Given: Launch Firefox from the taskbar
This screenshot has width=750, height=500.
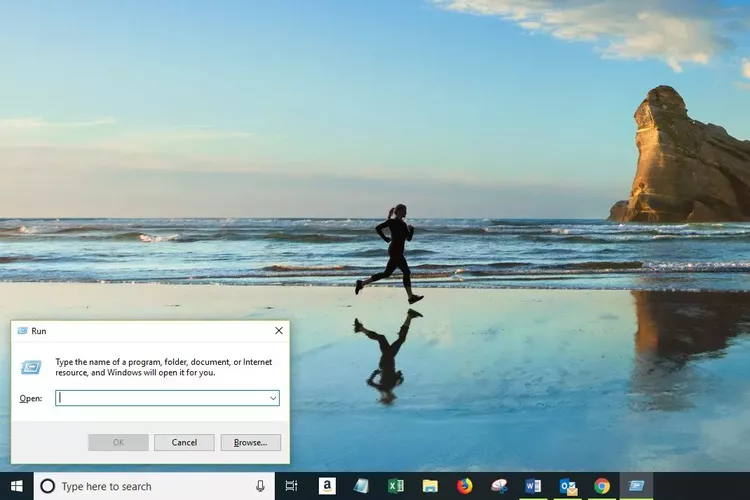Looking at the screenshot, I should coord(464,486).
